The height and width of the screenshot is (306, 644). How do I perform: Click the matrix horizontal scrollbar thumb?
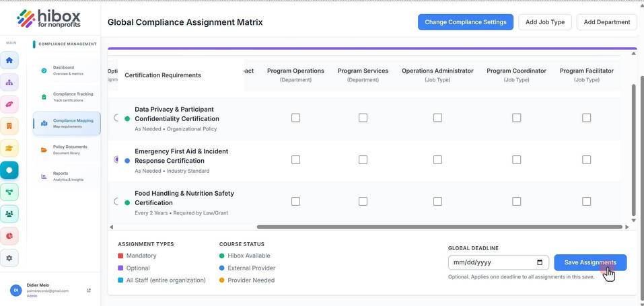click(439, 227)
